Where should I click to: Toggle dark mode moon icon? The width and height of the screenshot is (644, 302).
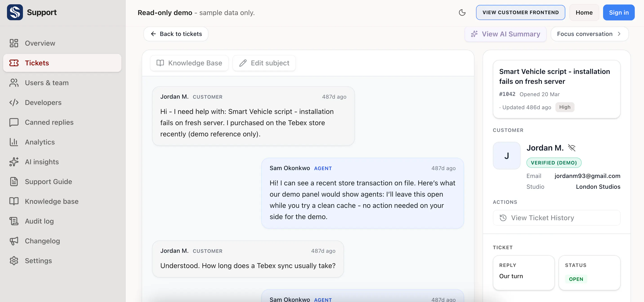(462, 13)
